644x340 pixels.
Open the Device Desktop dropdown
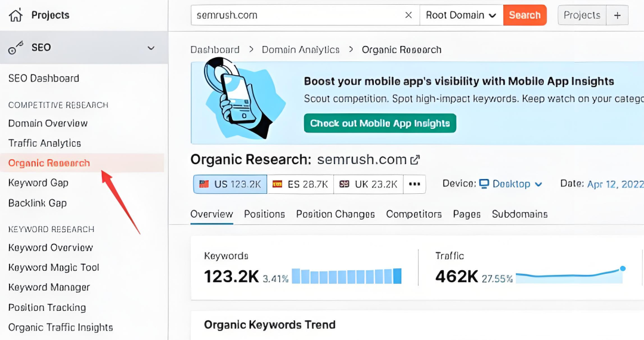pyautogui.click(x=511, y=184)
